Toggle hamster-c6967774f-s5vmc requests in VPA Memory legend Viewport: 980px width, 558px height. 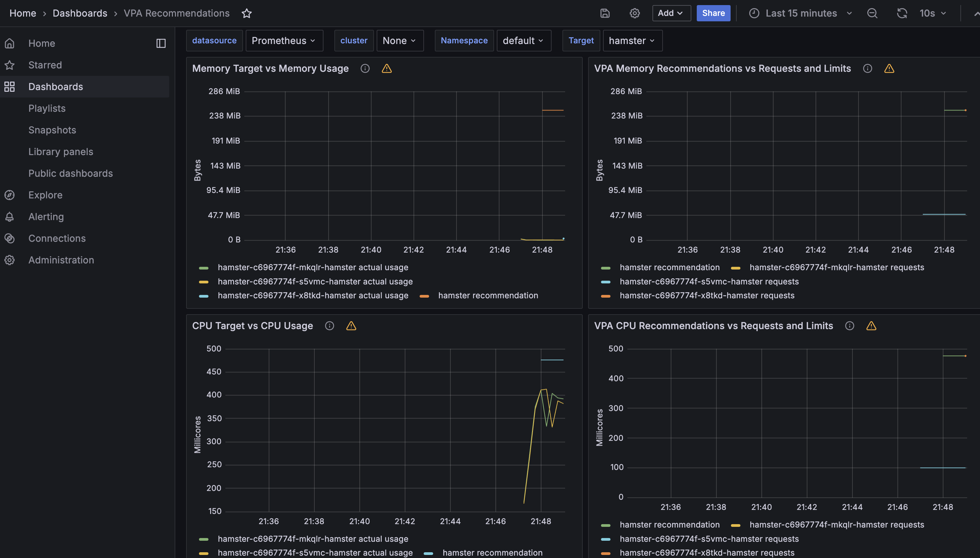(709, 282)
